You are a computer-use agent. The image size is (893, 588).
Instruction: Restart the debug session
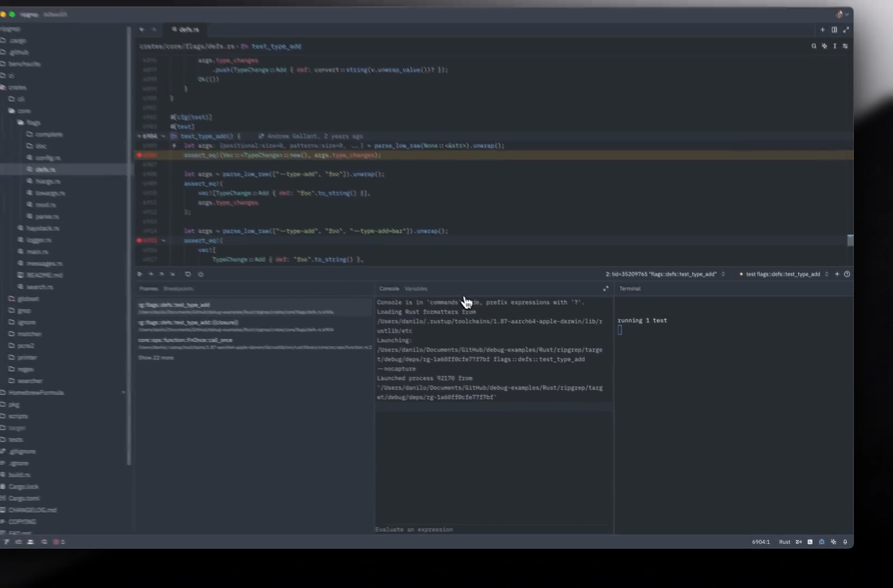click(x=188, y=274)
